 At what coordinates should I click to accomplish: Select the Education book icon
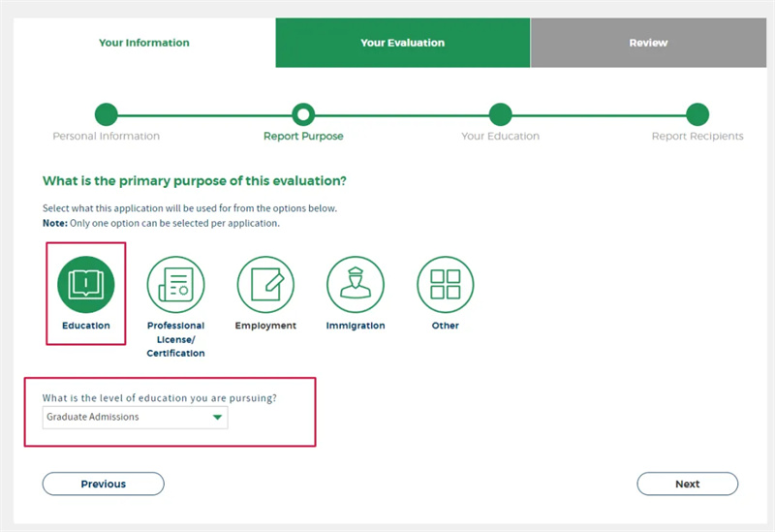(85, 284)
